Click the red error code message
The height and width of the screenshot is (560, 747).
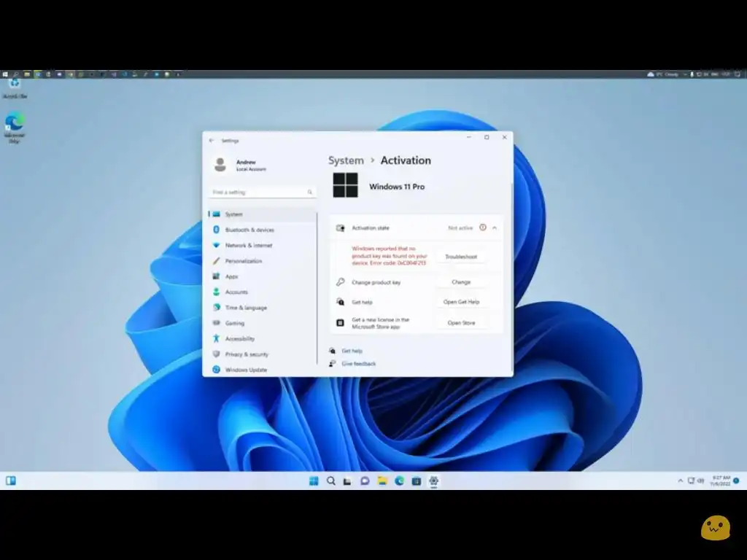(x=390, y=256)
